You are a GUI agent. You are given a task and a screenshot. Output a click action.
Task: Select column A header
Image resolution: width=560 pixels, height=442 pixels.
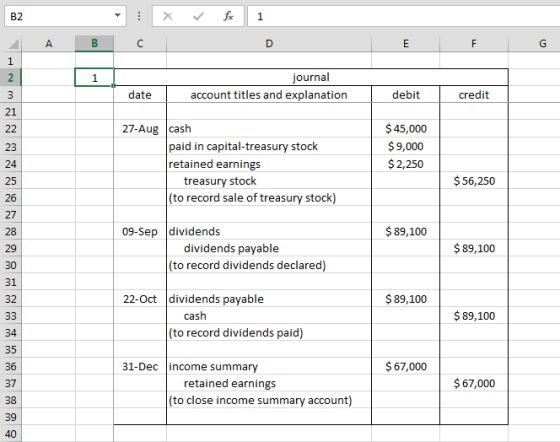point(49,44)
